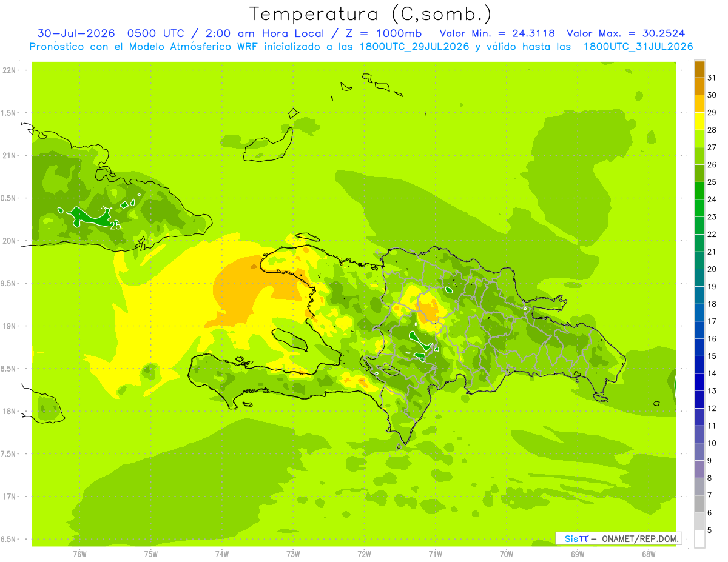The image size is (728, 562).
Task: Click the "71W" longitude label
Action: click(x=435, y=554)
